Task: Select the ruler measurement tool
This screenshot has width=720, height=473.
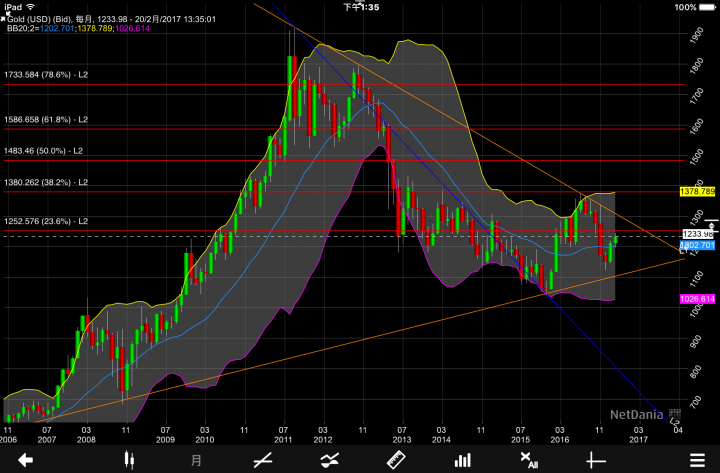Action: 395,459
